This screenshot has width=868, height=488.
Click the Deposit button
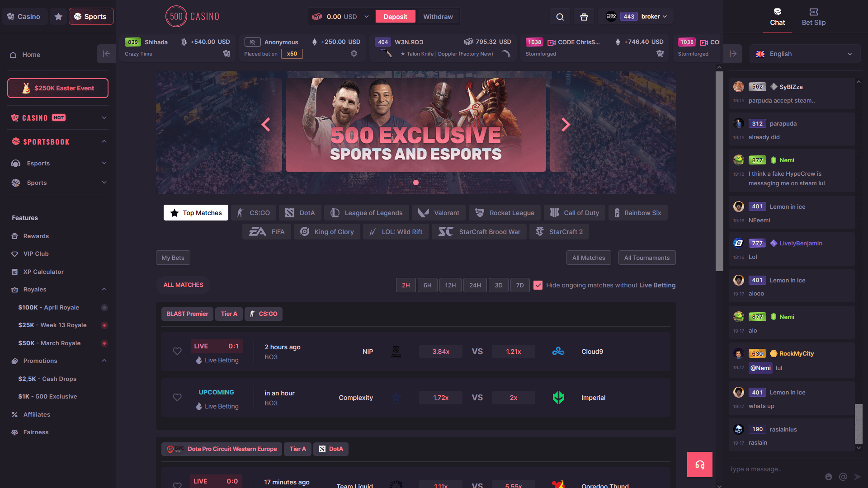pos(396,17)
